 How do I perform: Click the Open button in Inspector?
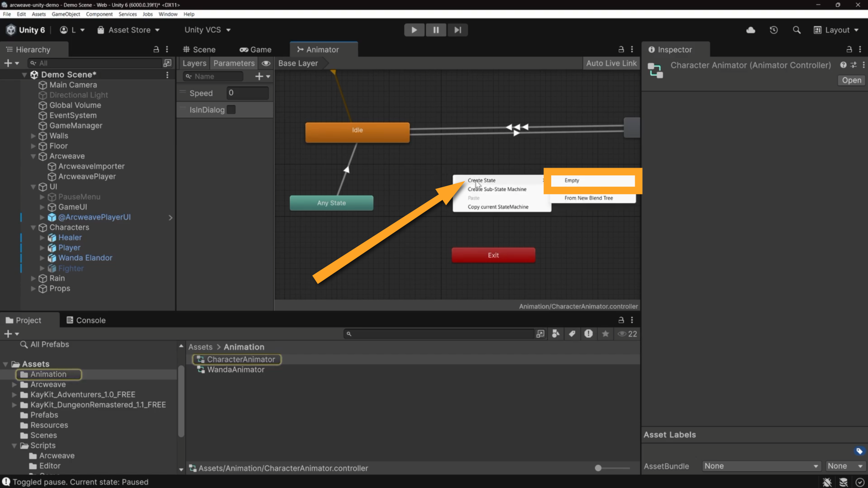pos(851,80)
